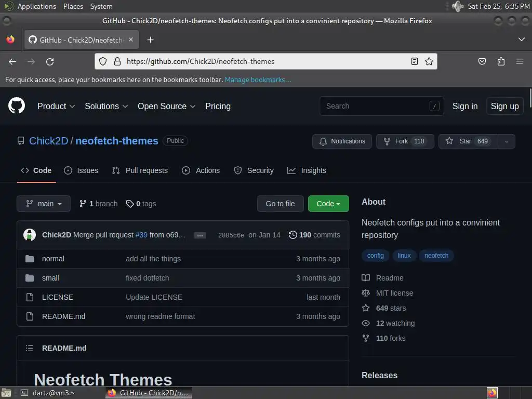View 190 commits history
The height and width of the screenshot is (399, 532).
[314, 235]
